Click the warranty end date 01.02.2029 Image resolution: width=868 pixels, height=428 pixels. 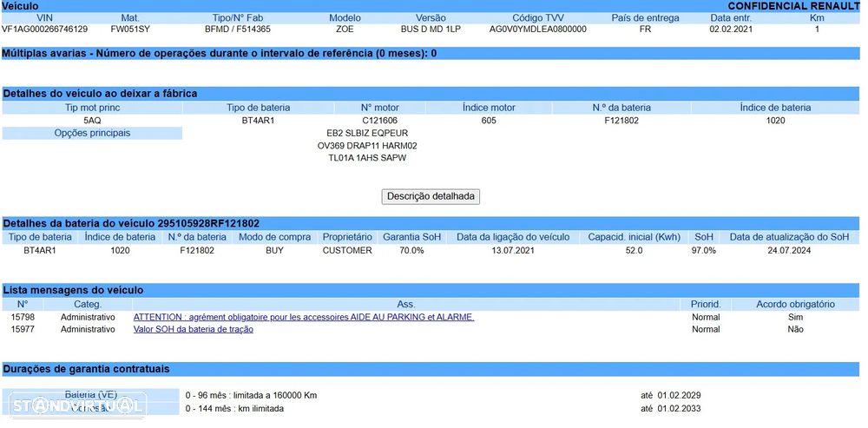coord(680,395)
